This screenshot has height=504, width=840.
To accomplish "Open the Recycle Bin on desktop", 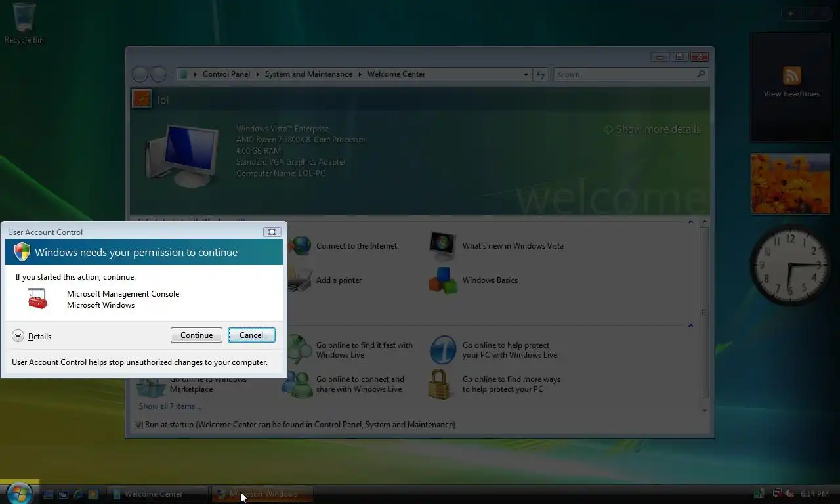I will [24, 23].
